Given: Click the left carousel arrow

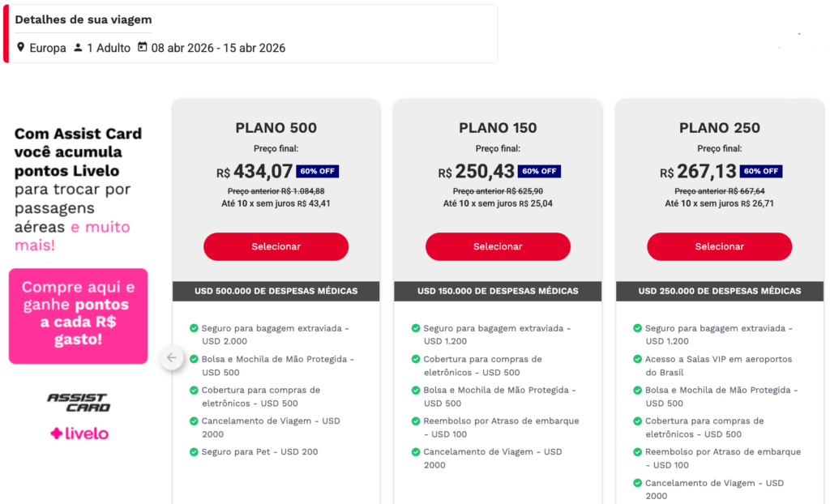Looking at the screenshot, I should 172,357.
